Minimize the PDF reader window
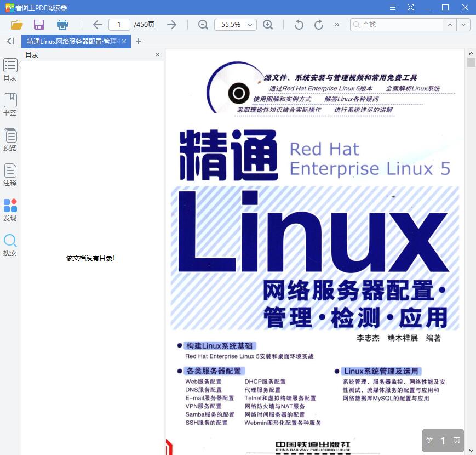Image resolution: width=476 pixels, height=455 pixels. point(428,8)
